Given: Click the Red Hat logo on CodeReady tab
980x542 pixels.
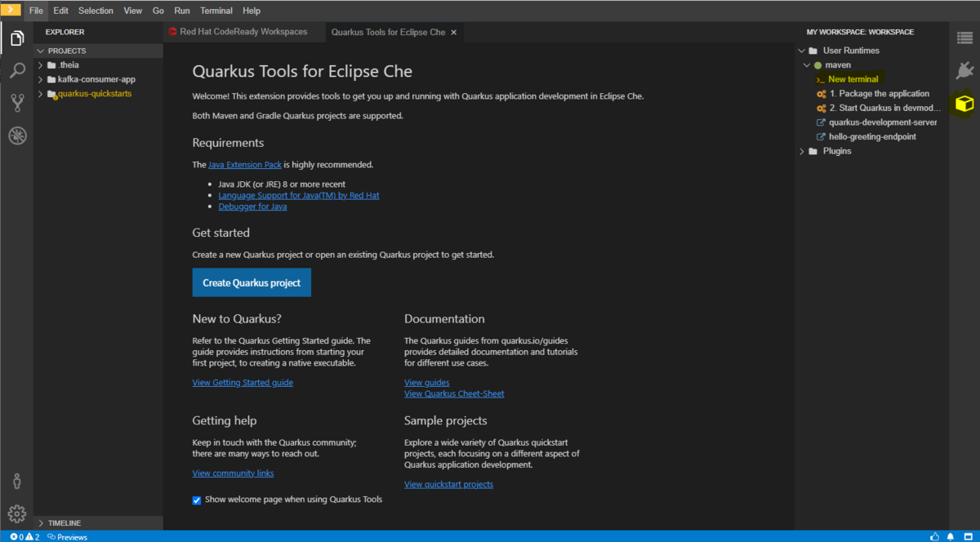Looking at the screenshot, I should pos(173,32).
